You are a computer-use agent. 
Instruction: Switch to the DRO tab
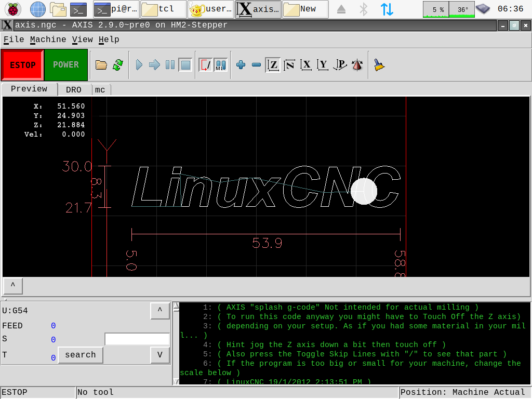(x=74, y=90)
